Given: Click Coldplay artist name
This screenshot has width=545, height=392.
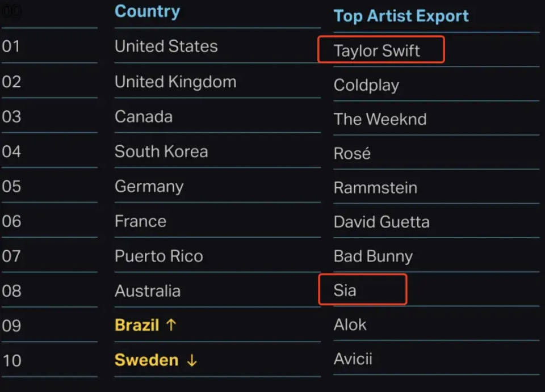Looking at the screenshot, I should [x=366, y=86].
